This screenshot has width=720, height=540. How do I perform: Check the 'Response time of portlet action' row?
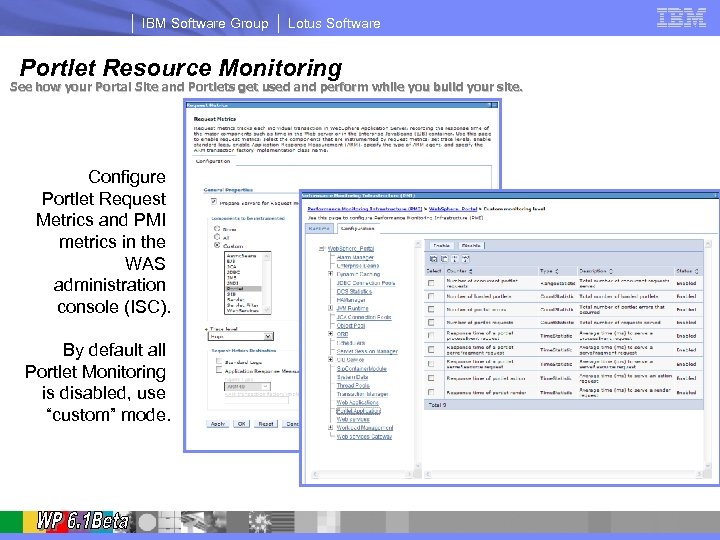[x=431, y=378]
